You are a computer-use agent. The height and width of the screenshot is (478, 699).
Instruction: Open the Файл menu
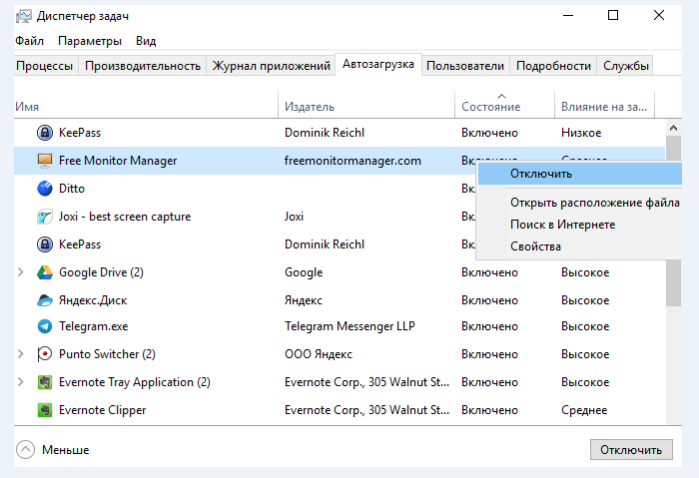(29, 41)
